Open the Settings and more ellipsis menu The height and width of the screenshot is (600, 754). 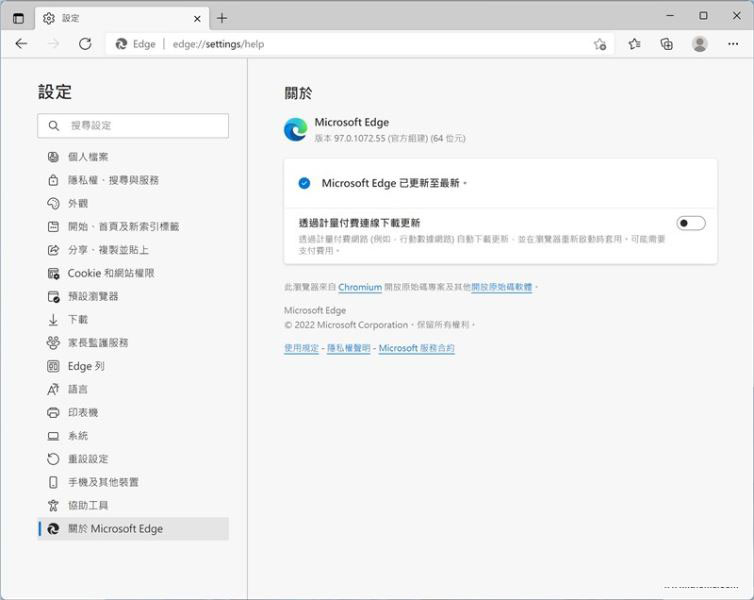[732, 44]
